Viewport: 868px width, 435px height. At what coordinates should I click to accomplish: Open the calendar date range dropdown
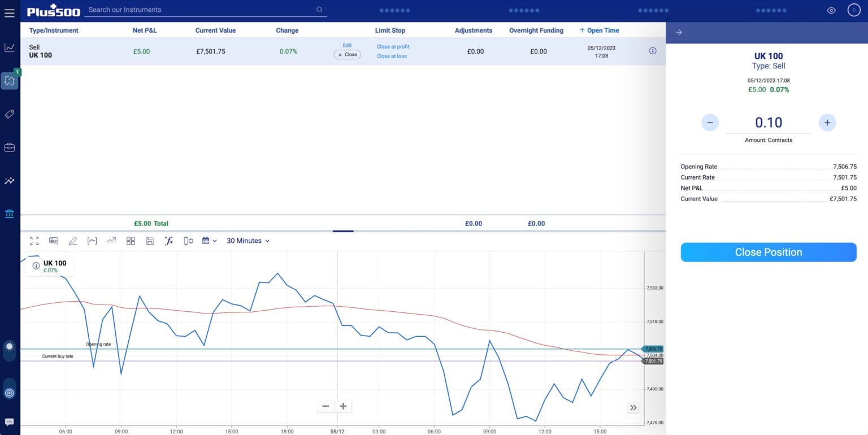tap(210, 241)
